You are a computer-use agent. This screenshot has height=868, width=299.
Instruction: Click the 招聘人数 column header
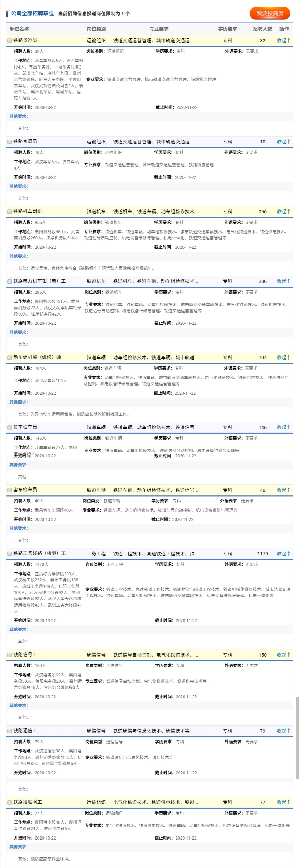click(262, 29)
